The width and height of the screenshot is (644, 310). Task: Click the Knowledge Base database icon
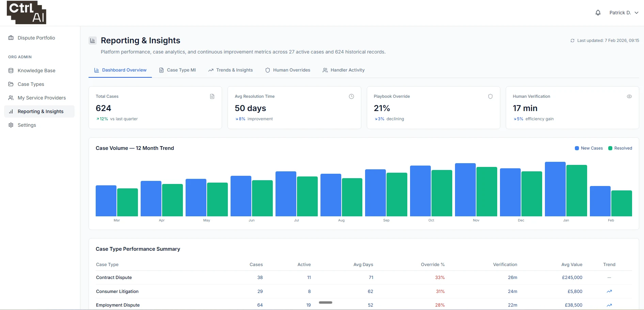(x=11, y=71)
